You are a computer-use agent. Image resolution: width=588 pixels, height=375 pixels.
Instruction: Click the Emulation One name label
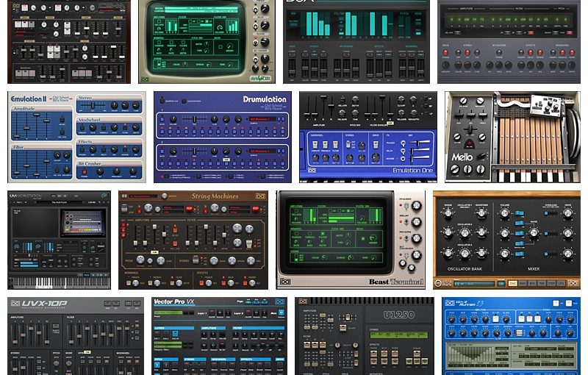click(412, 171)
